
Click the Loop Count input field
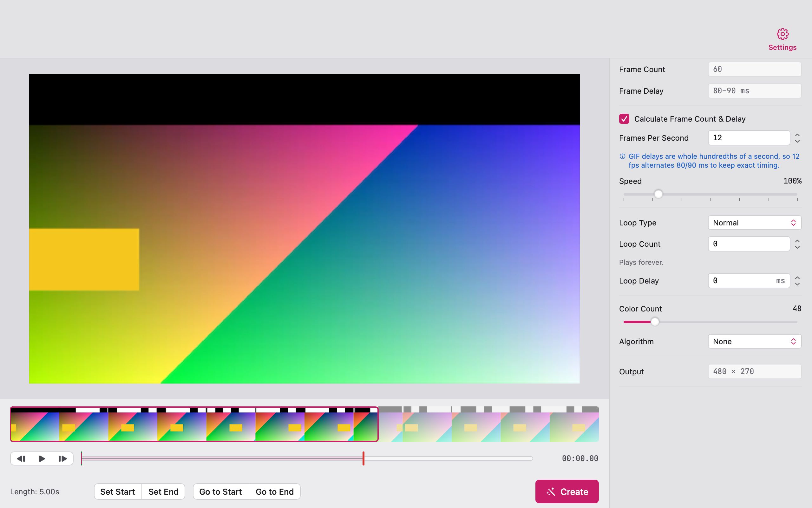coord(749,244)
